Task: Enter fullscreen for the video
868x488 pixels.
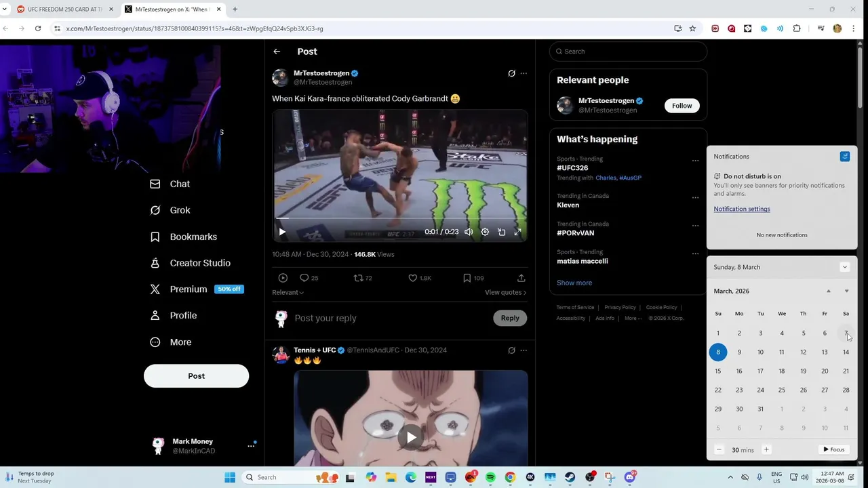Action: coord(517,232)
